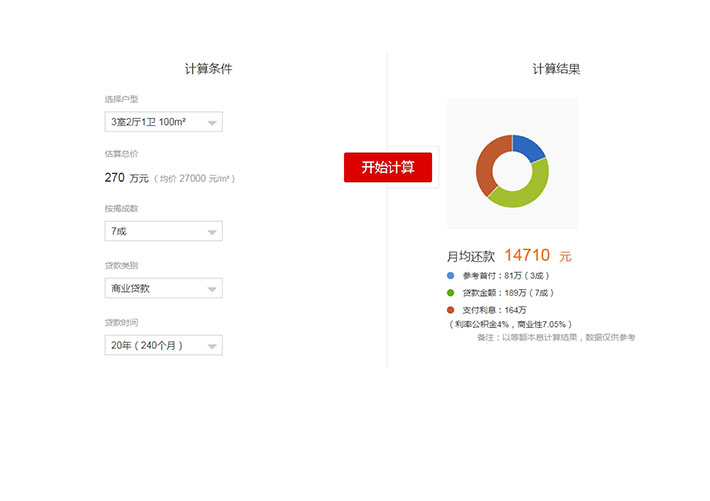Click the 14710 monthly payment value
The image size is (710, 501).
(527, 255)
